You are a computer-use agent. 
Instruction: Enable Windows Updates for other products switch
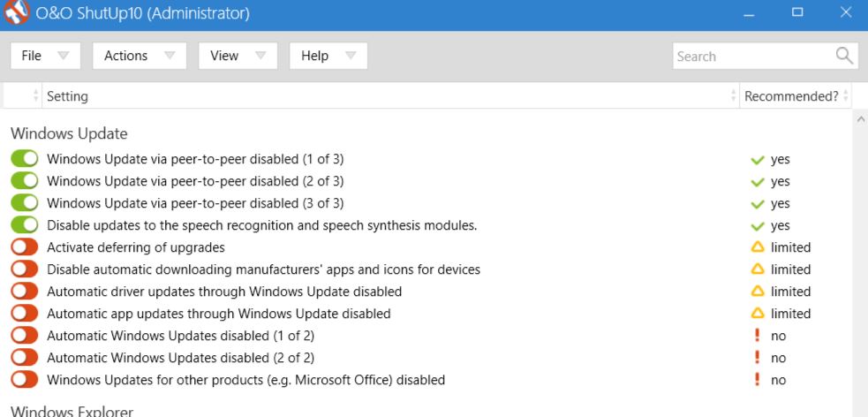pos(25,380)
